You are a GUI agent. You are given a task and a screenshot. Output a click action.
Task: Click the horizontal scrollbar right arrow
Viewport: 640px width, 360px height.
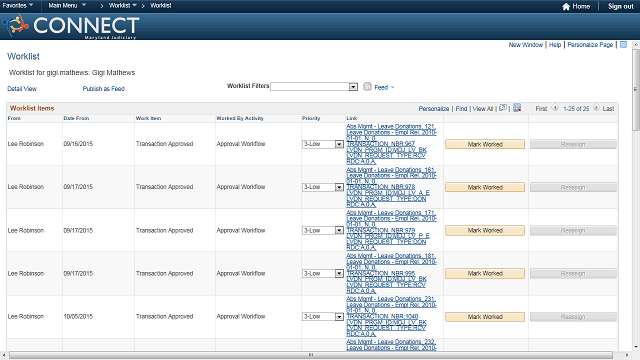[627, 355]
